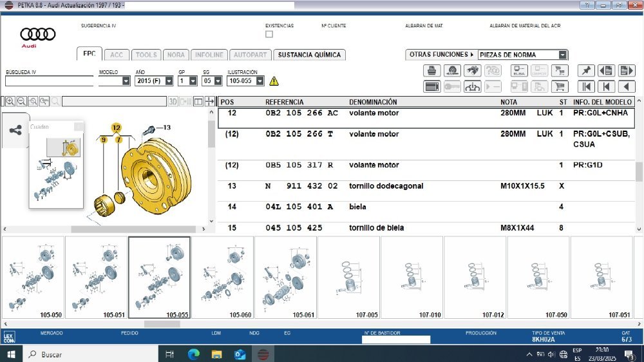Image resolution: width=644 pixels, height=362 pixels.
Task: Select thumbnail 105-061
Action: coord(286,278)
